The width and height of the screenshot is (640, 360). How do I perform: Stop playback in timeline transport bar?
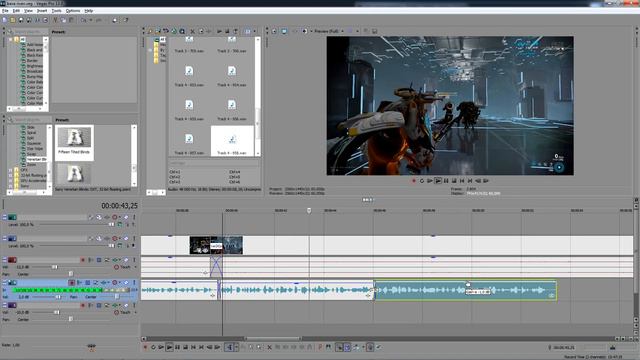pos(185,347)
